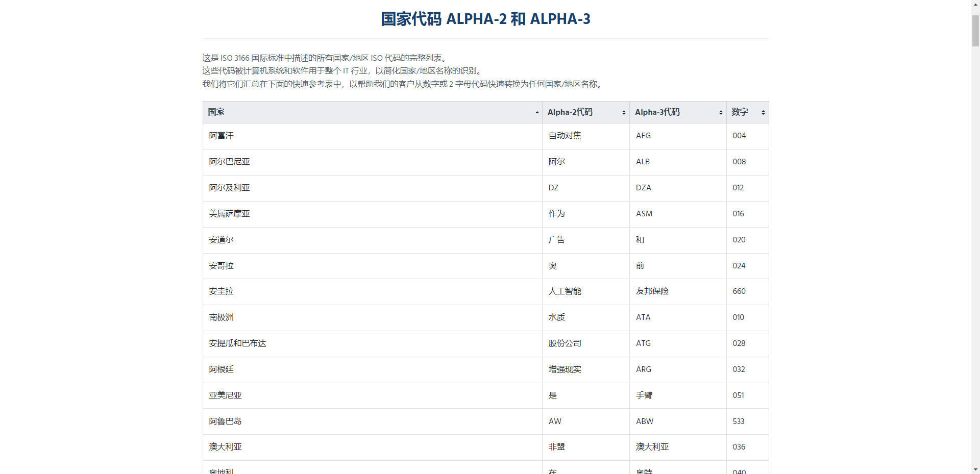This screenshot has width=980, height=474.
Task: Open the 阿富汗 country link
Action: pos(220,136)
